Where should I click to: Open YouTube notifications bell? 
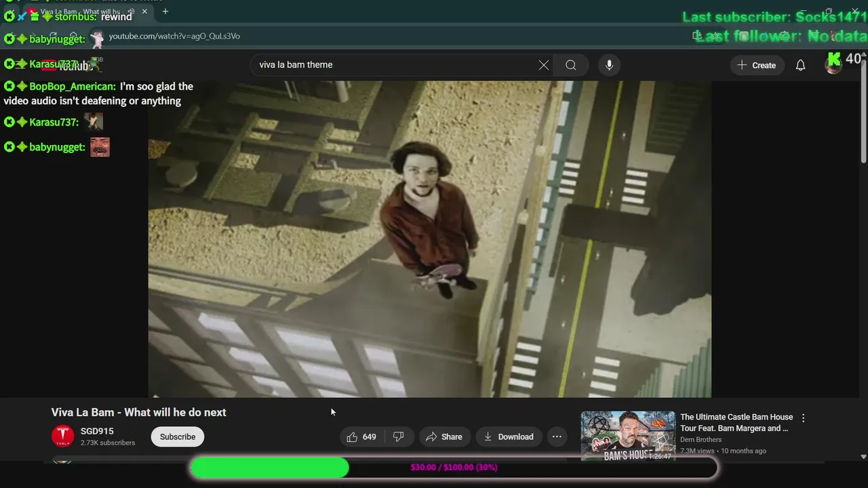point(800,65)
